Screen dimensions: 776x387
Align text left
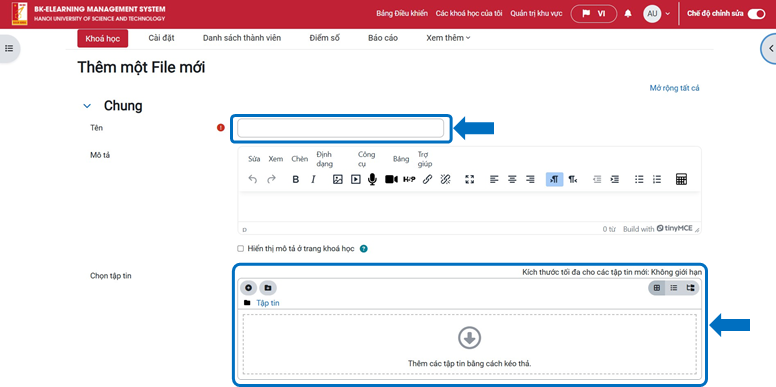point(494,180)
